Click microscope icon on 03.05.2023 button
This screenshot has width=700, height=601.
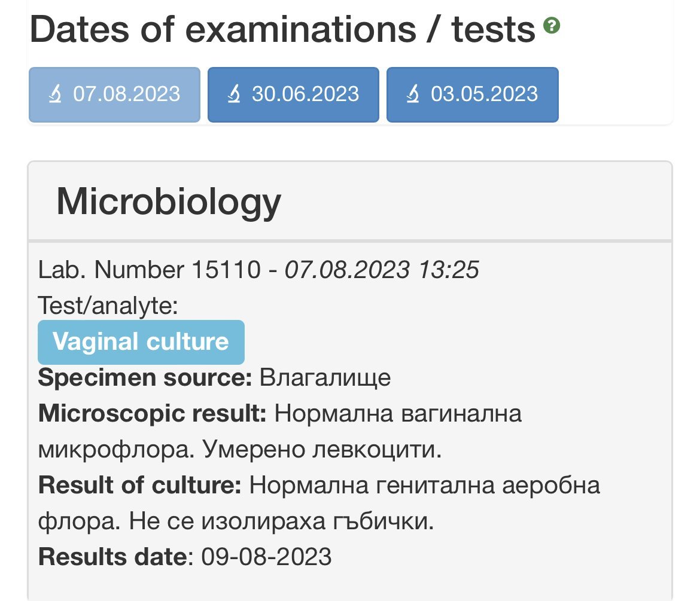pos(413,94)
